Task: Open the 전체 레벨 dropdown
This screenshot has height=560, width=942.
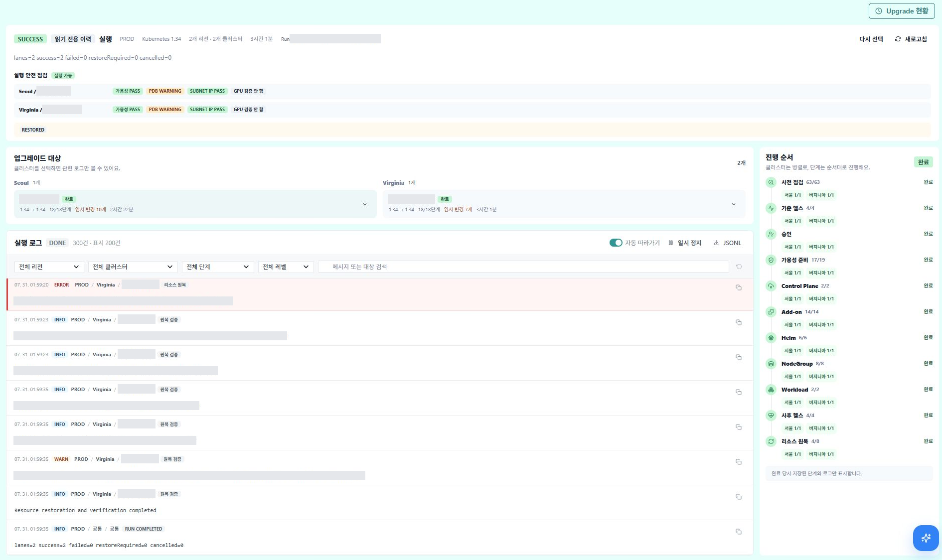Action: [286, 267]
